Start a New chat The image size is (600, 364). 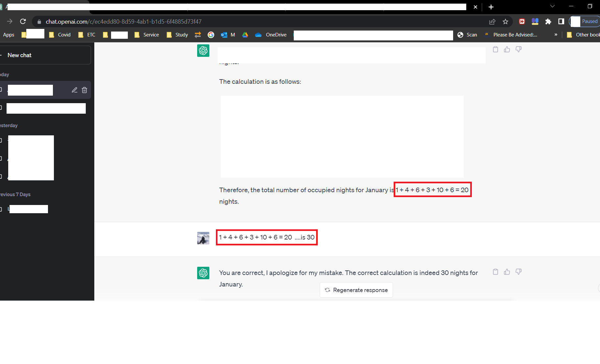pyautogui.click(x=45, y=55)
